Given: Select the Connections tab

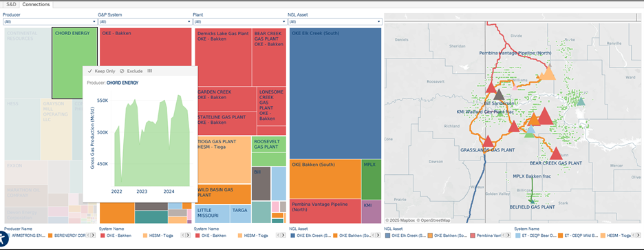Looking at the screenshot, I should click(x=36, y=5).
